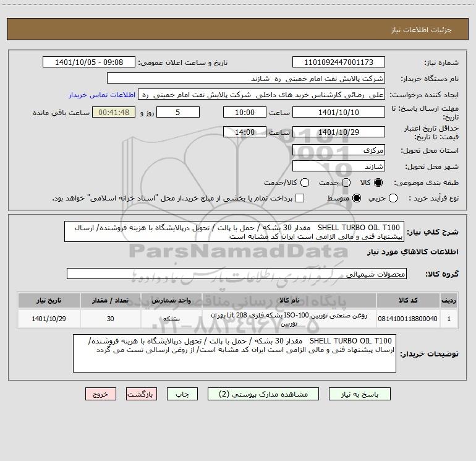Click the بازگشت back button
Viewport: 476px width, 461px height.
[142, 394]
